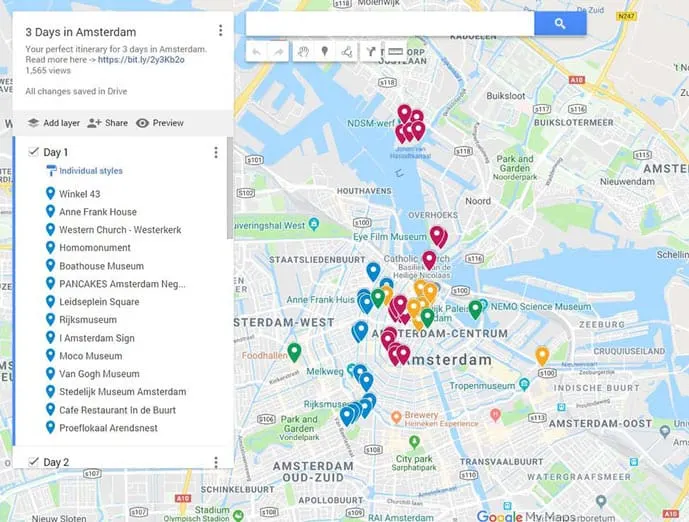Toggle the Day 2 layer checkbox

click(33, 462)
